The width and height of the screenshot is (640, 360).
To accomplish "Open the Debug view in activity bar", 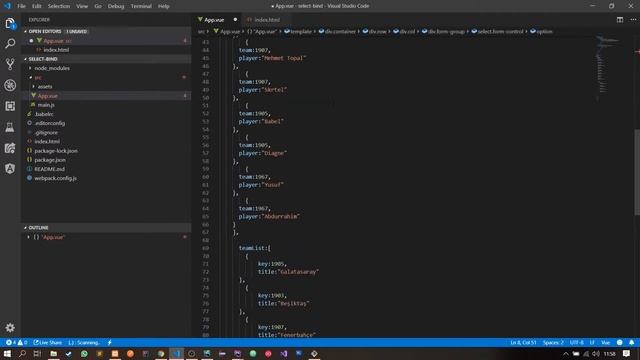I will (10, 85).
